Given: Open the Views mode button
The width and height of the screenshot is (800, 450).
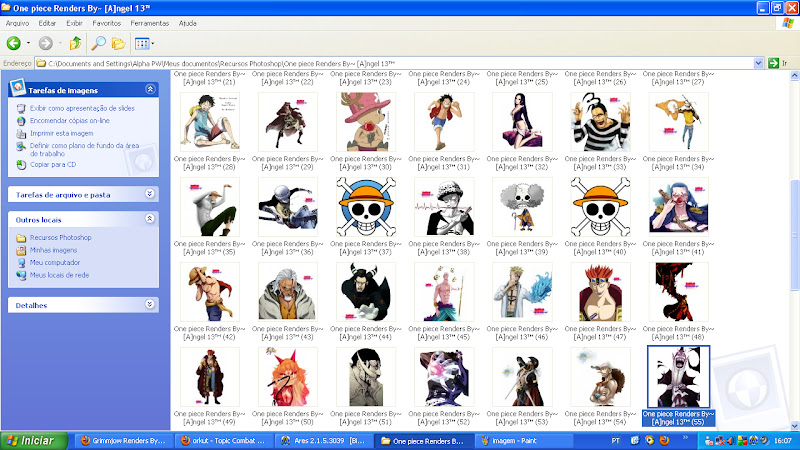Looking at the screenshot, I should 141,43.
